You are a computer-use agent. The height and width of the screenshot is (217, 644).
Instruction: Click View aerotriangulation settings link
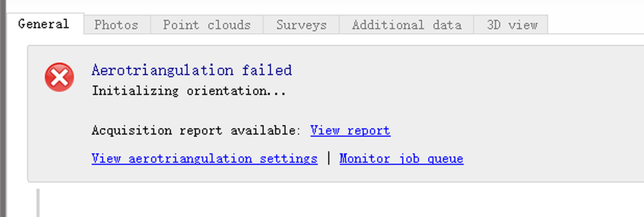coord(204,158)
